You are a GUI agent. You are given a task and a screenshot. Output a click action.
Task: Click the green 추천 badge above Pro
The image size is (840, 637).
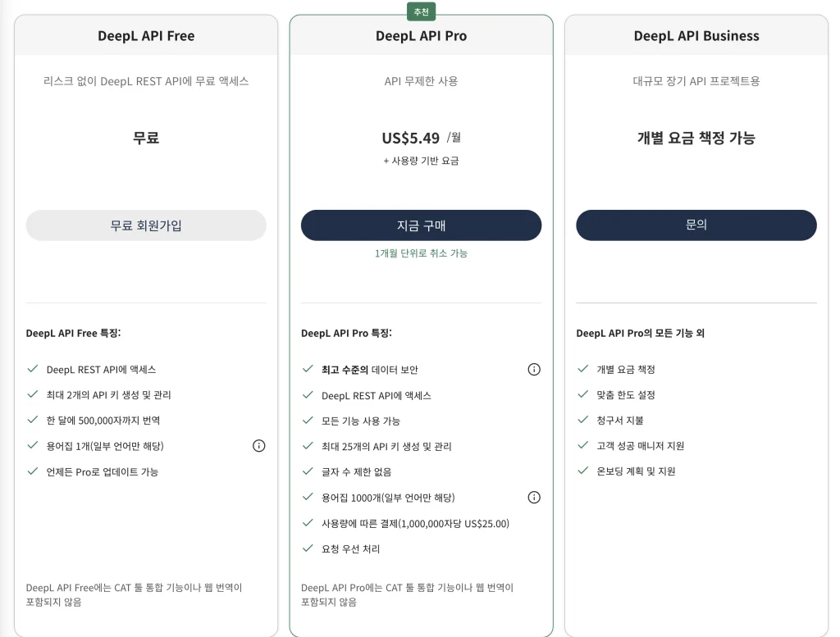point(421,11)
